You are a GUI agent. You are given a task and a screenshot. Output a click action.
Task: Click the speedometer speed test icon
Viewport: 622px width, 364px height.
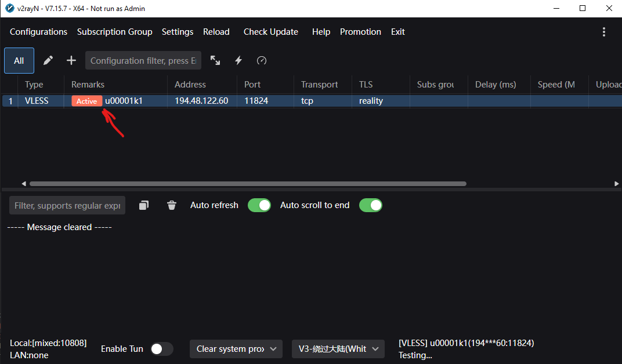tap(262, 60)
